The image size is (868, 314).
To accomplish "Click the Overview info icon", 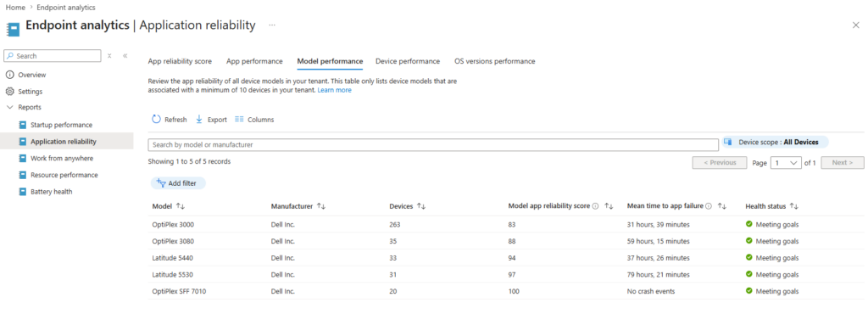I will click(9, 75).
